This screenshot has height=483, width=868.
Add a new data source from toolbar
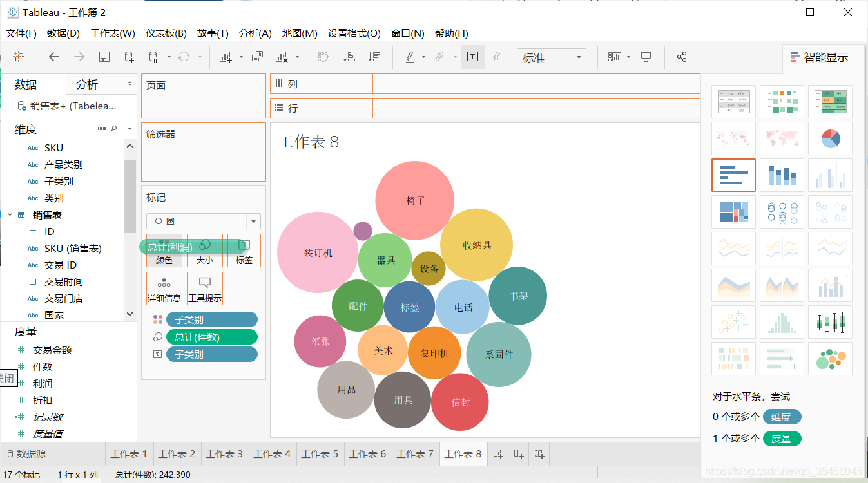[x=129, y=57]
